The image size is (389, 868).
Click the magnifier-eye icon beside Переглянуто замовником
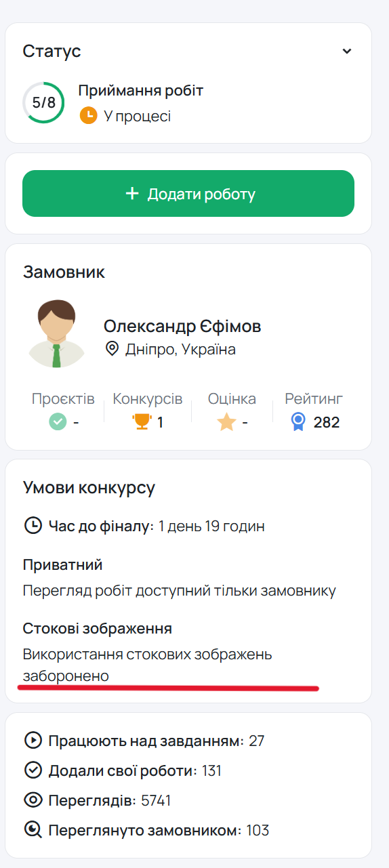(x=32, y=830)
